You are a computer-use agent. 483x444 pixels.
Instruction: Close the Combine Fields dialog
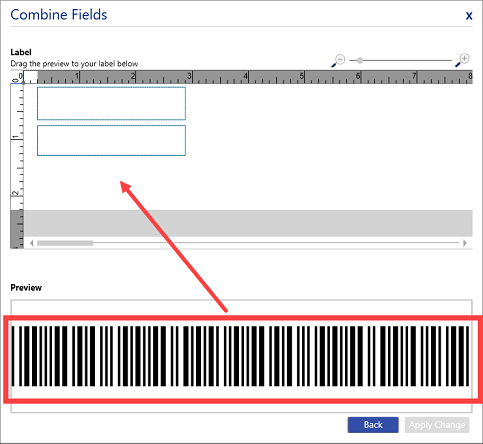tap(469, 15)
